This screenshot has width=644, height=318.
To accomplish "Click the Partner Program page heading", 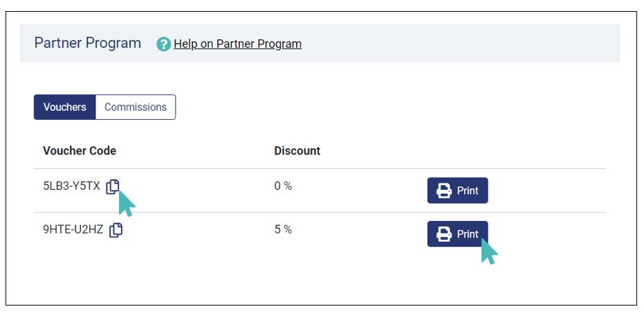I will pyautogui.click(x=87, y=43).
